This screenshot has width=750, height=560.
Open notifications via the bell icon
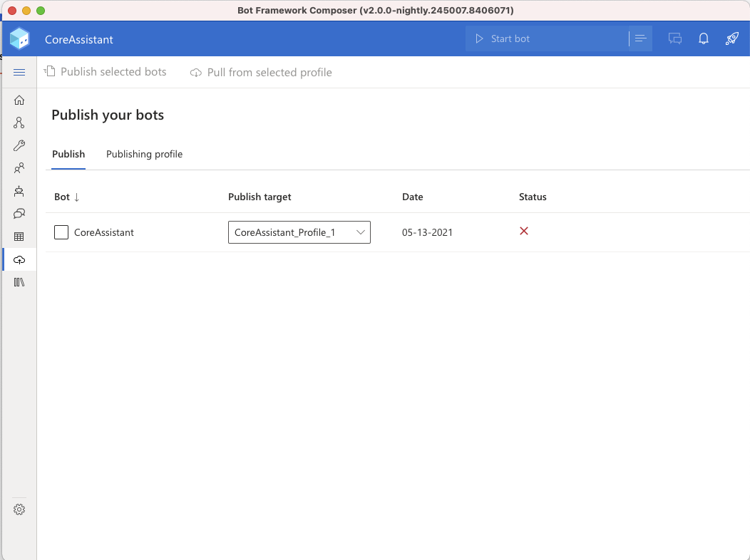pos(704,39)
